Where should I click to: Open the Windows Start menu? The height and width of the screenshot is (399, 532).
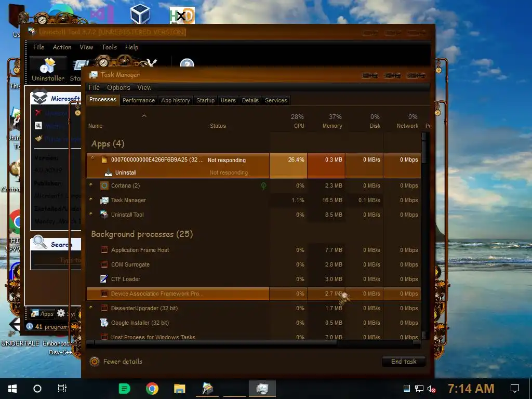[x=12, y=389]
